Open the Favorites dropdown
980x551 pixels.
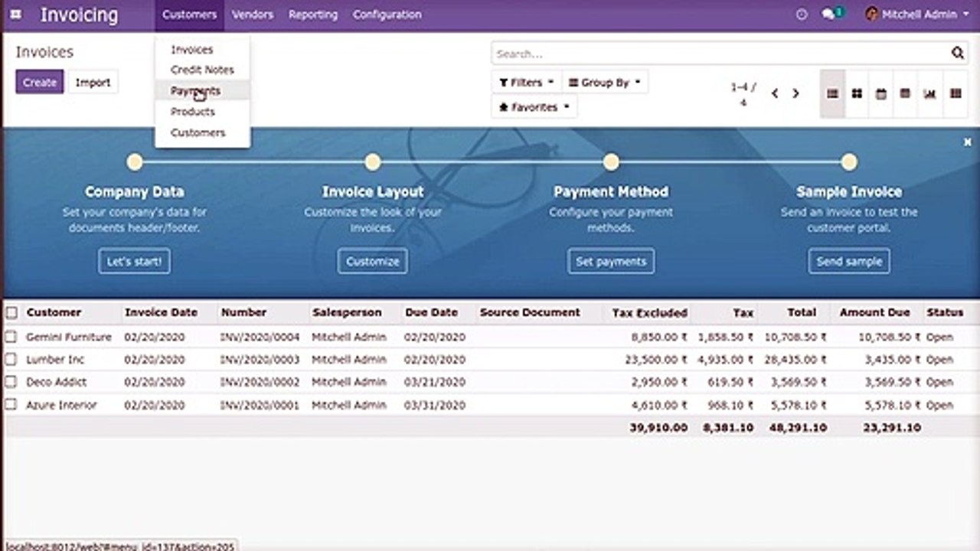click(x=534, y=107)
